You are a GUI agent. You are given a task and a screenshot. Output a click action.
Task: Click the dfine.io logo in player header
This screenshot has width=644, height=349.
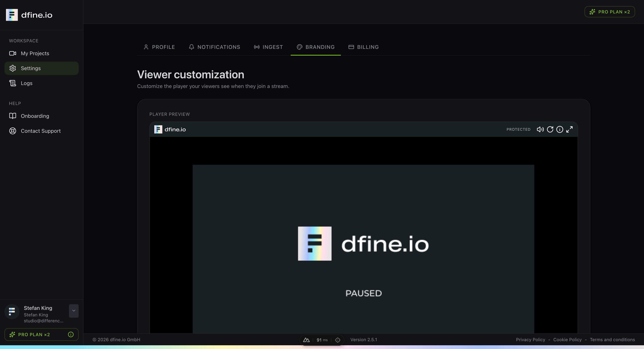170,129
